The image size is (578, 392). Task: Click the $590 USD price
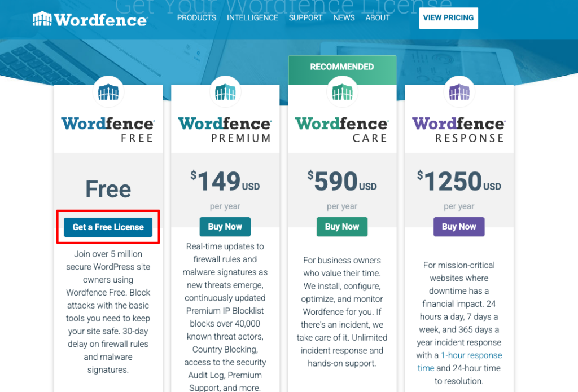(342, 181)
